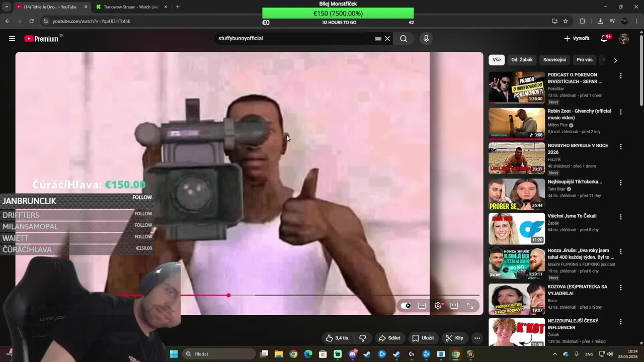Open video settings gear in player
The image size is (644, 362).
click(x=438, y=306)
